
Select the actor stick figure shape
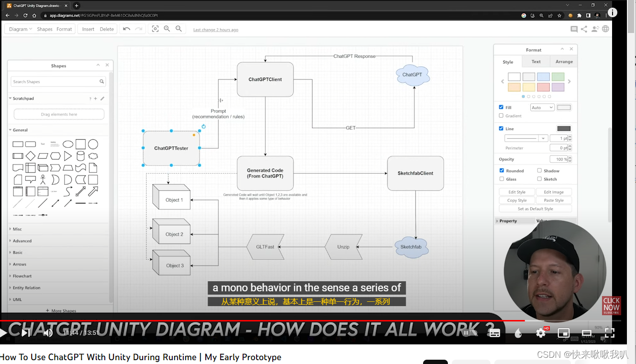pyautogui.click(x=43, y=180)
